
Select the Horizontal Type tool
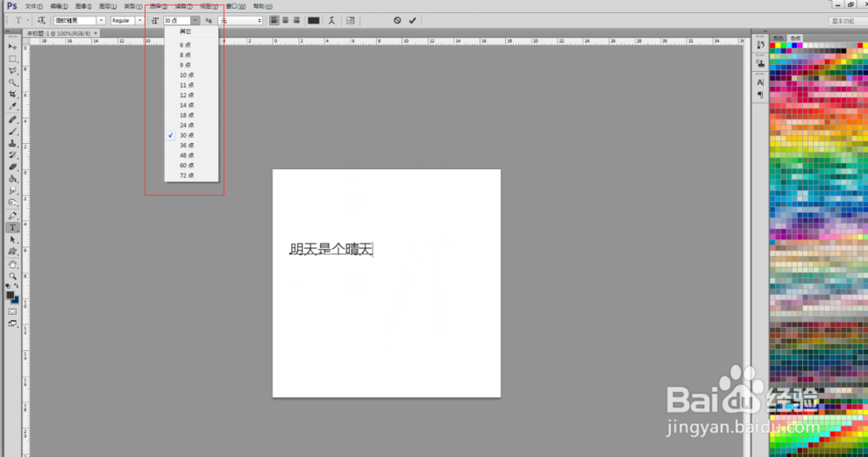[x=13, y=228]
